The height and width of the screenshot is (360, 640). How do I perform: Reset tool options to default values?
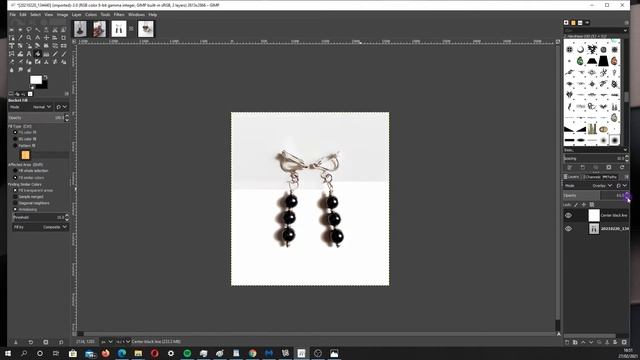(x=61, y=342)
